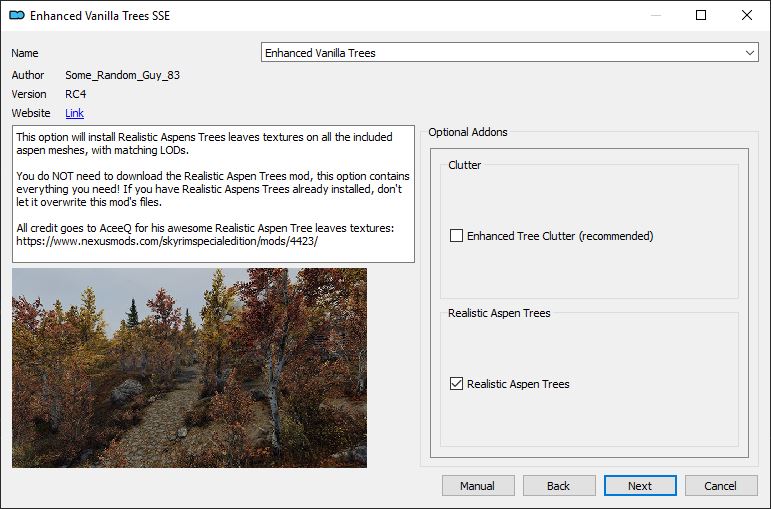771x509 pixels.
Task: Cancel the installer
Action: pyautogui.click(x=721, y=486)
